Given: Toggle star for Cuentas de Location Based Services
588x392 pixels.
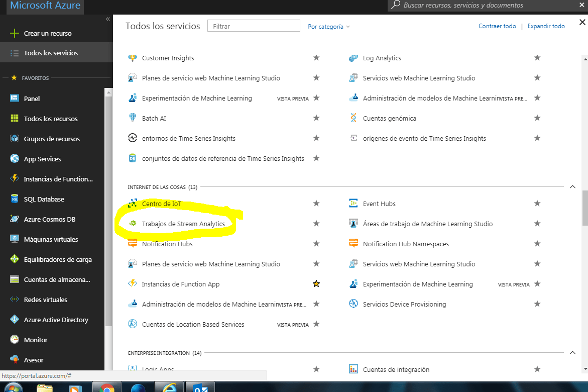Looking at the screenshot, I should (316, 324).
